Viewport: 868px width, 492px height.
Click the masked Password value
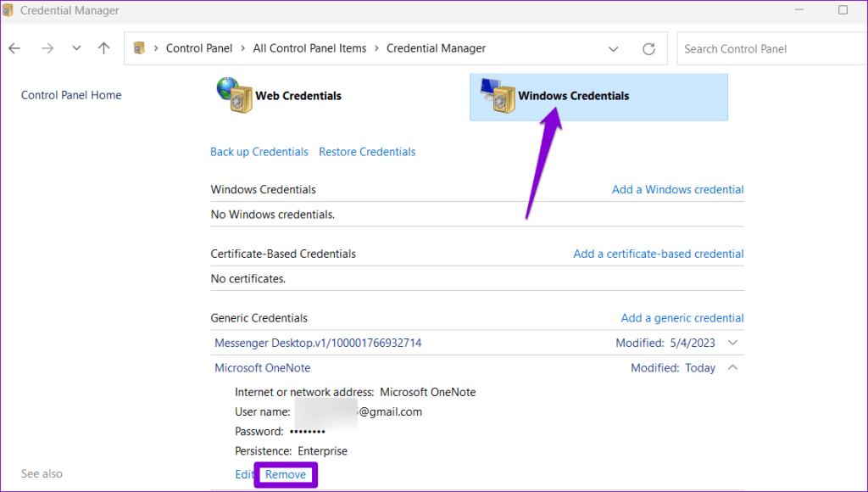click(x=308, y=432)
